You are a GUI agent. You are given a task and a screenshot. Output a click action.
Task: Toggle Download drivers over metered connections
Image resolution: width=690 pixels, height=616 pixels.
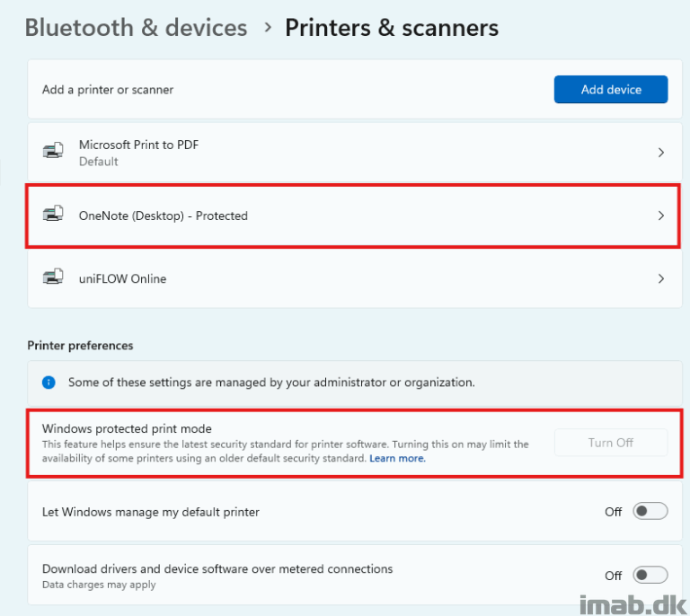pyautogui.click(x=650, y=575)
